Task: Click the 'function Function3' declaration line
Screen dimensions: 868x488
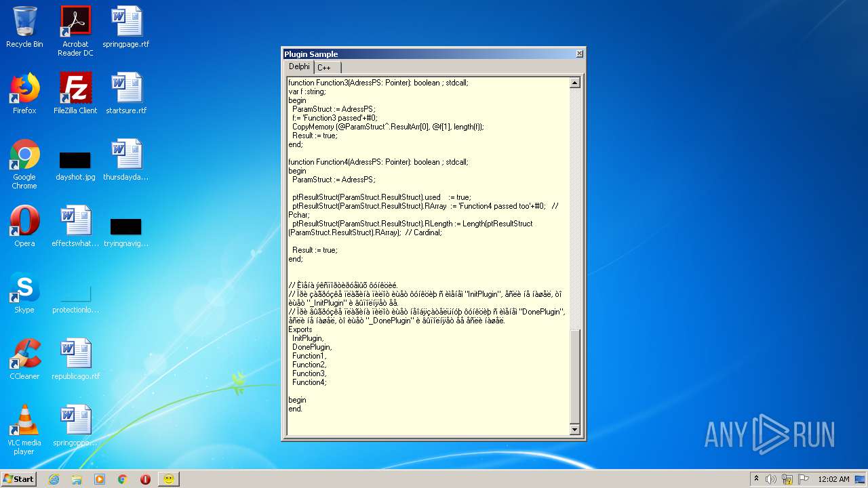Action: (378, 83)
